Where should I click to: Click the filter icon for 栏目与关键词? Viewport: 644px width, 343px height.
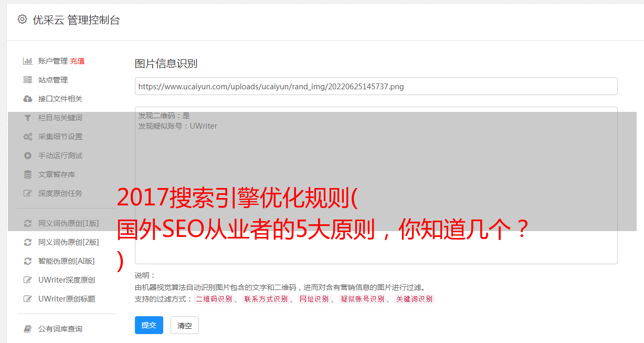pos(28,118)
